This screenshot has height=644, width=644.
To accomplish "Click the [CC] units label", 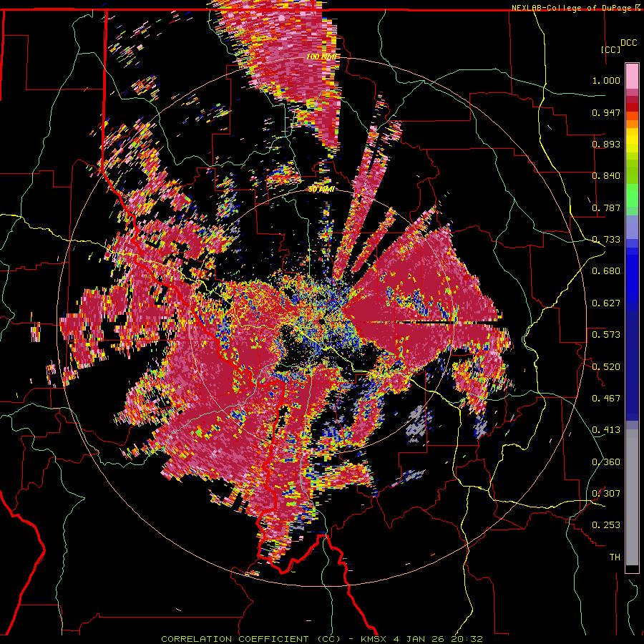I will pos(611,49).
